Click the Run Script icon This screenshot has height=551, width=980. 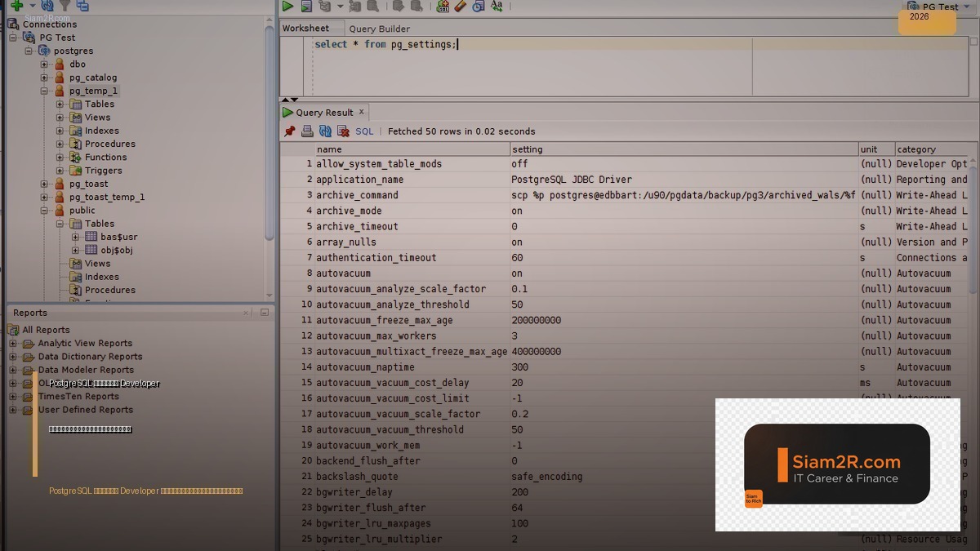[x=306, y=6]
